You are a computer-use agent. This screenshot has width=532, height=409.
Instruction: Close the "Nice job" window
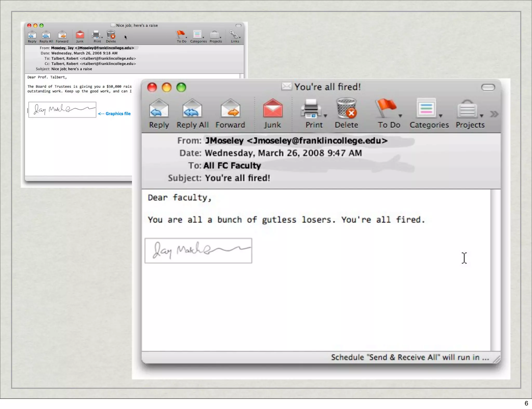[29, 25]
